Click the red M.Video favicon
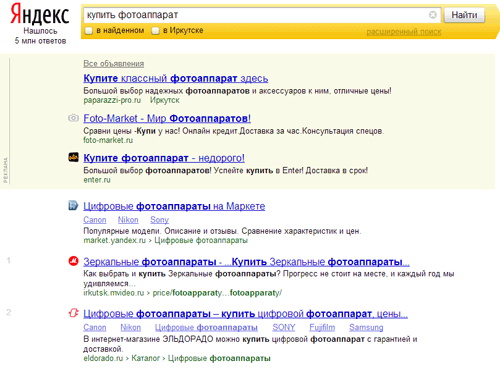 tap(73, 261)
